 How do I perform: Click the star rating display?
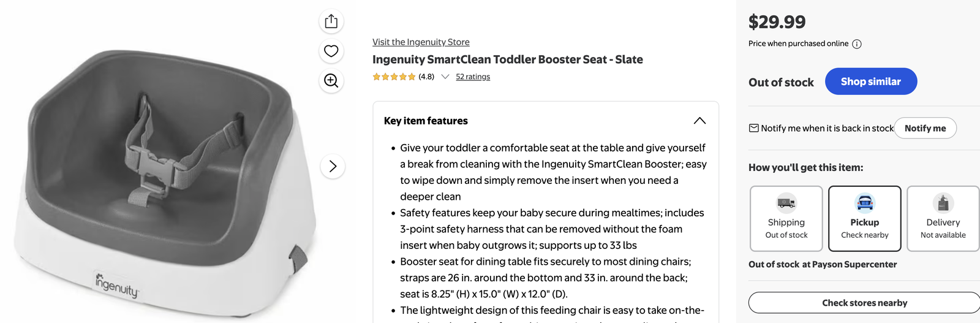[394, 77]
